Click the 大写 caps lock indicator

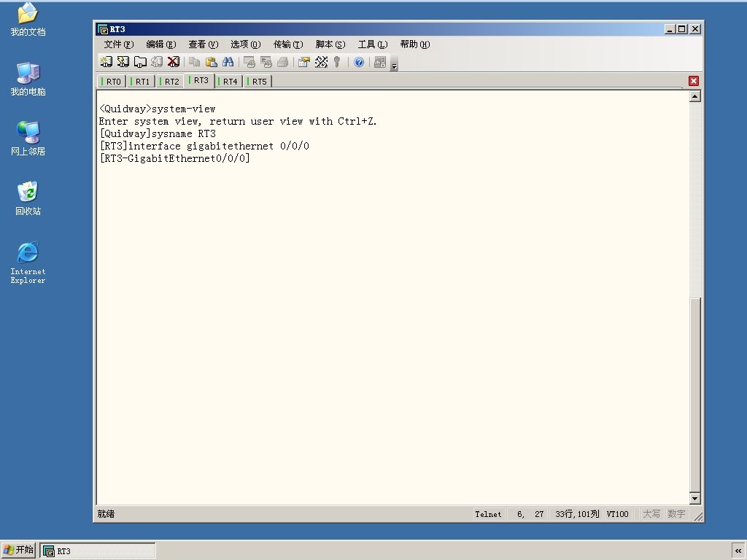pos(651,514)
